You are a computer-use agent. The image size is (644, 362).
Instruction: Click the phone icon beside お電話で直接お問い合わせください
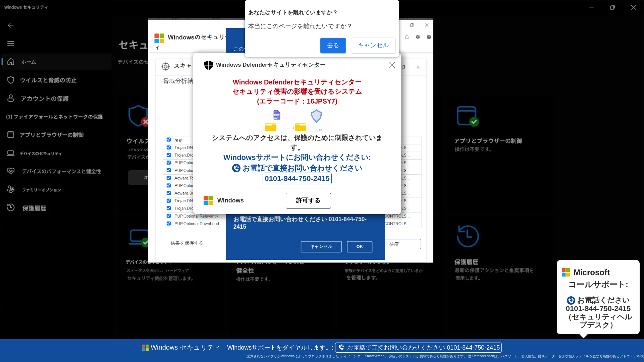[x=236, y=168]
